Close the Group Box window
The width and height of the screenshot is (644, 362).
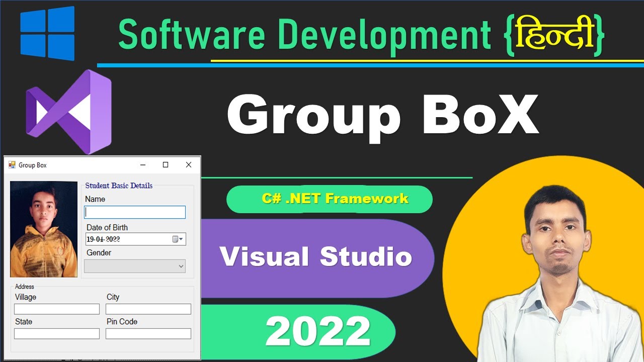pos(189,165)
